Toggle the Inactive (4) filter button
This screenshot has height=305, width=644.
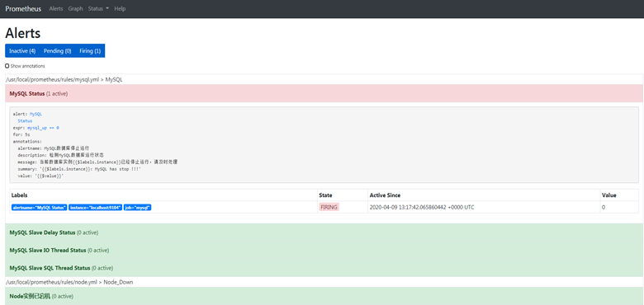point(22,51)
